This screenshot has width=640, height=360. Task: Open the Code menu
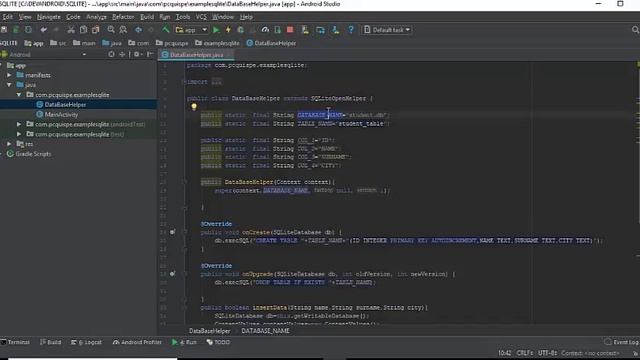(x=73, y=17)
